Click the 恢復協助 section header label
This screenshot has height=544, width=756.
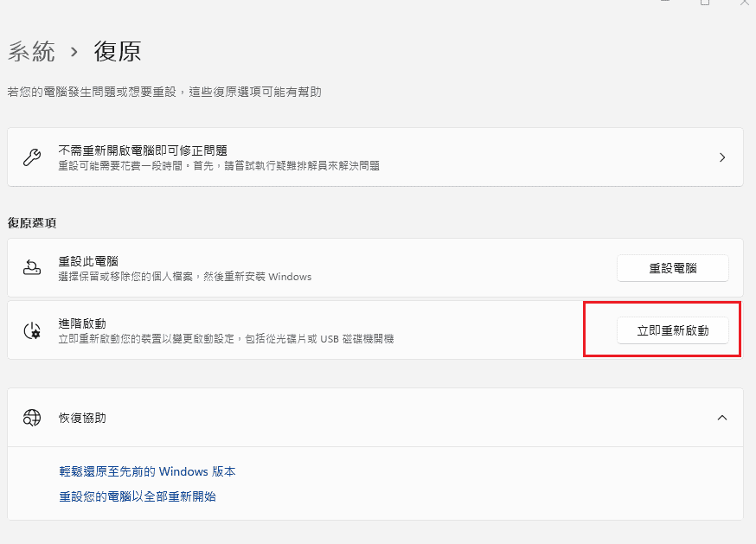83,418
